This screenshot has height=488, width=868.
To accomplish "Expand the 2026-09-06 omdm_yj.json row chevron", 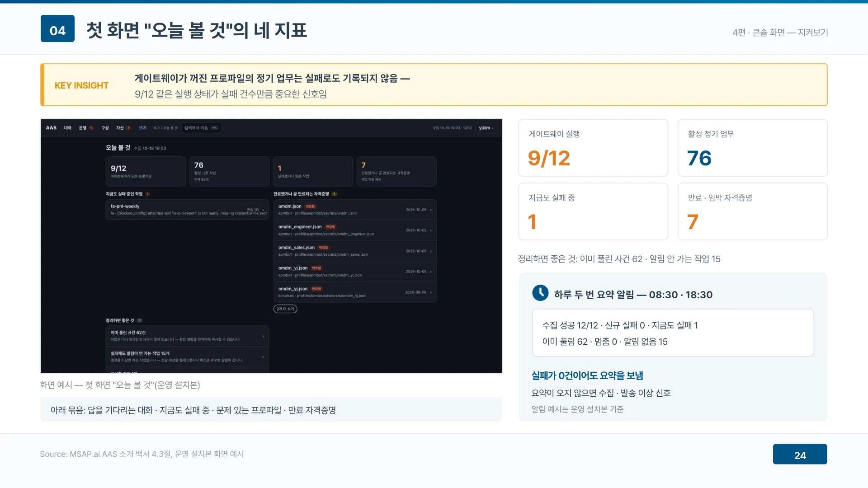I will click(x=431, y=292).
